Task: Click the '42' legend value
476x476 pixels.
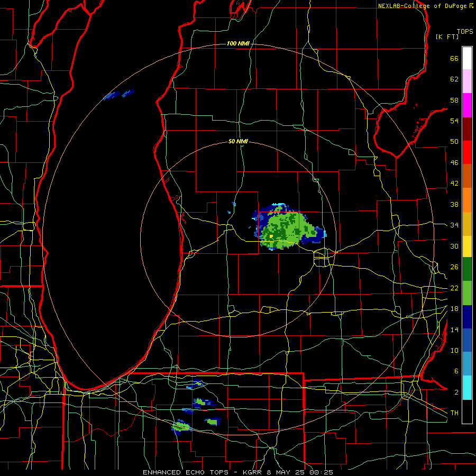Action: coord(454,184)
